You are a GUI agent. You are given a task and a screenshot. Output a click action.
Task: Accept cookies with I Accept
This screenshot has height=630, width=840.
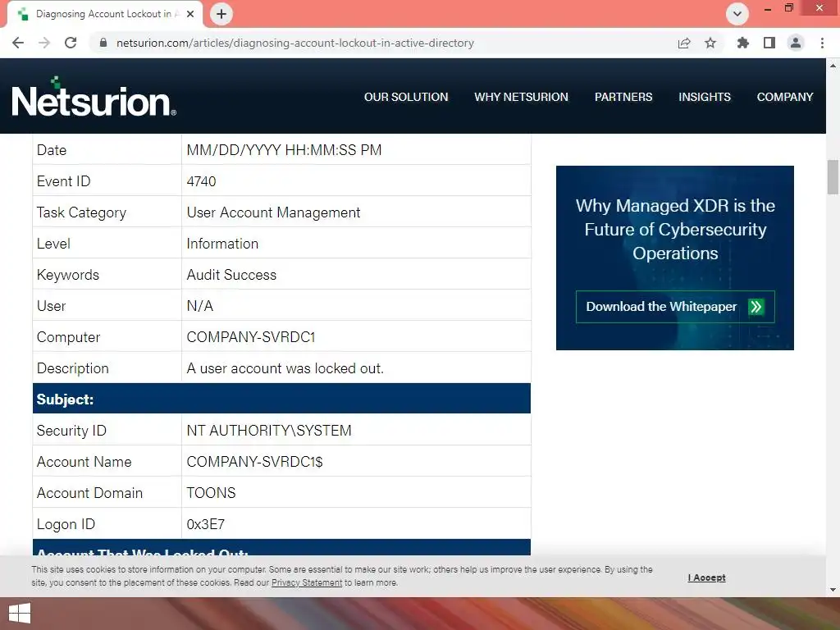tap(706, 577)
